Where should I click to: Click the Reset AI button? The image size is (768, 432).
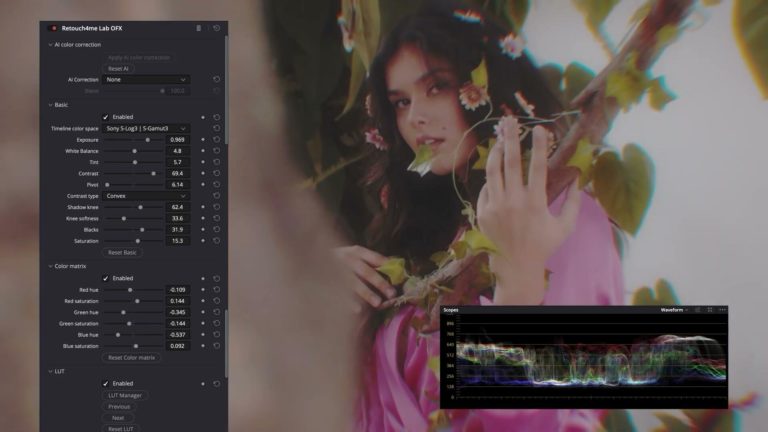pos(118,69)
